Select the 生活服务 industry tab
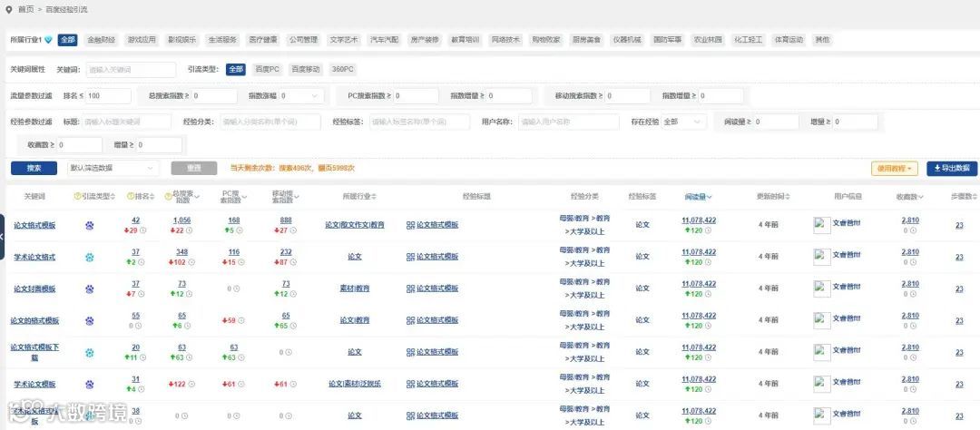This screenshot has width=980, height=430. pyautogui.click(x=222, y=39)
